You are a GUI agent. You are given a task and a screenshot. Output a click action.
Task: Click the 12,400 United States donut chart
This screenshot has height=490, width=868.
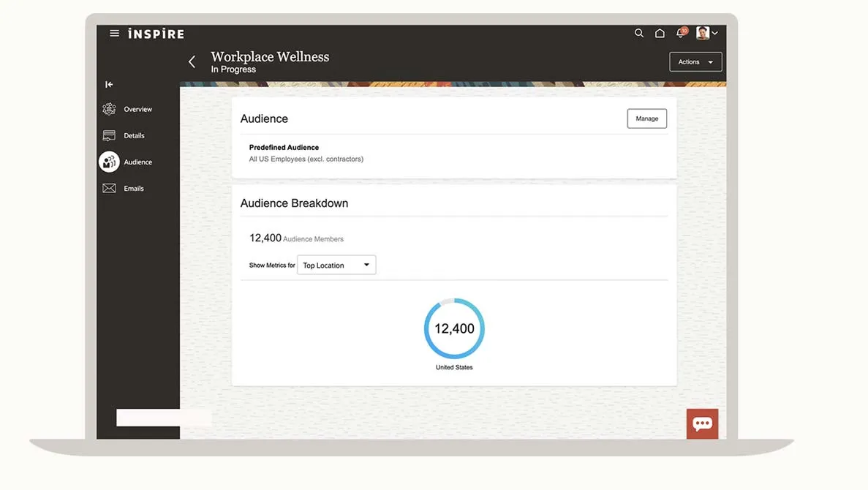[454, 328]
